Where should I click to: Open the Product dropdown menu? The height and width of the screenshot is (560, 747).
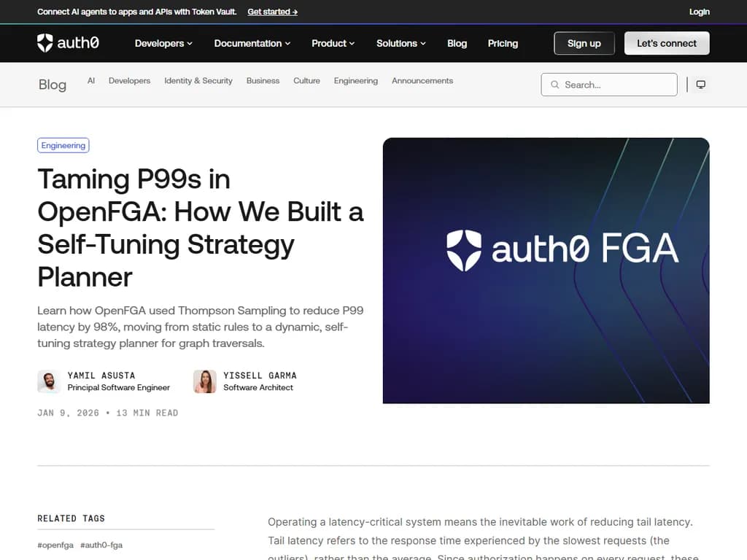point(333,43)
